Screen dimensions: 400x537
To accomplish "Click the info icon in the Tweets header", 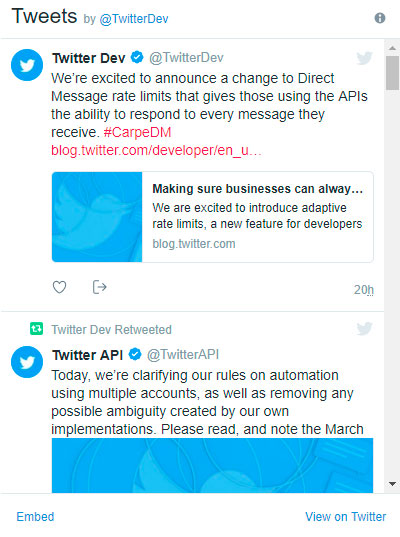I will point(379,18).
